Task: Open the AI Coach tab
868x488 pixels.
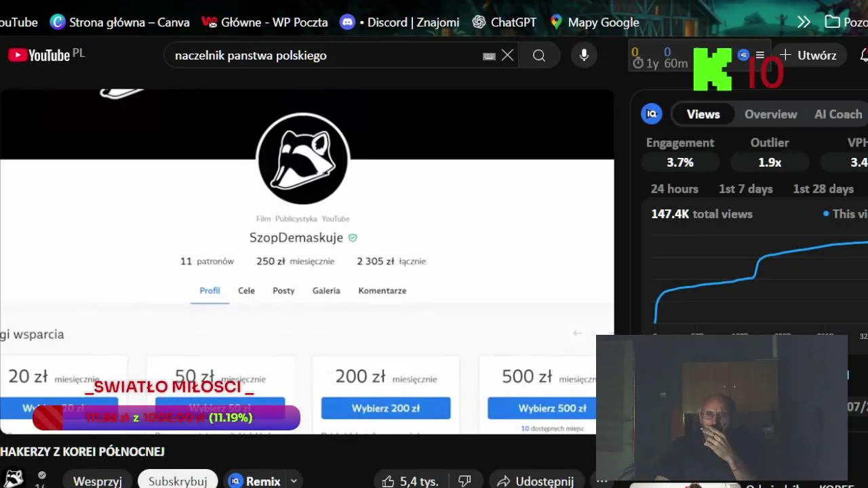Action: click(x=838, y=114)
